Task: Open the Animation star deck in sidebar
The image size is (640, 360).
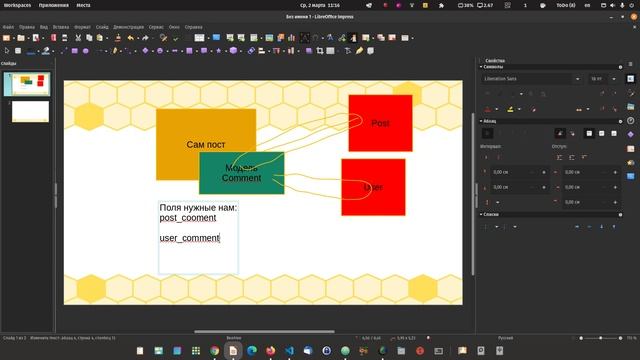Action: pyautogui.click(x=631, y=162)
